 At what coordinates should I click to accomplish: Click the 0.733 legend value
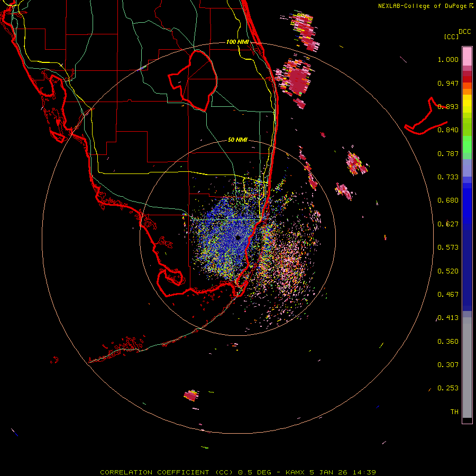tap(448, 177)
